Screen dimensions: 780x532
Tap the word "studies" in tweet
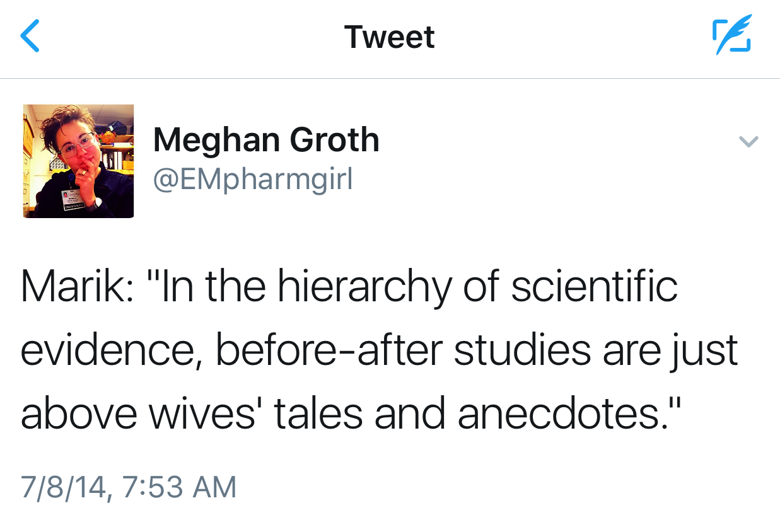[x=523, y=350]
